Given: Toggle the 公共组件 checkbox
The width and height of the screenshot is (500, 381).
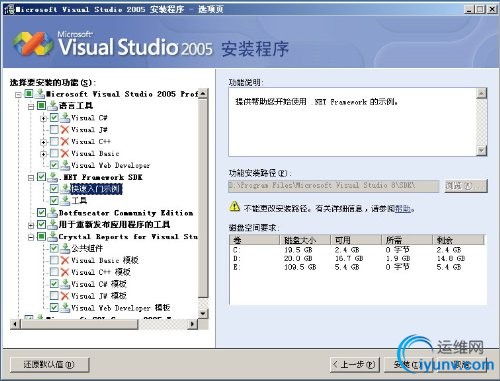Looking at the screenshot, I should [x=54, y=248].
